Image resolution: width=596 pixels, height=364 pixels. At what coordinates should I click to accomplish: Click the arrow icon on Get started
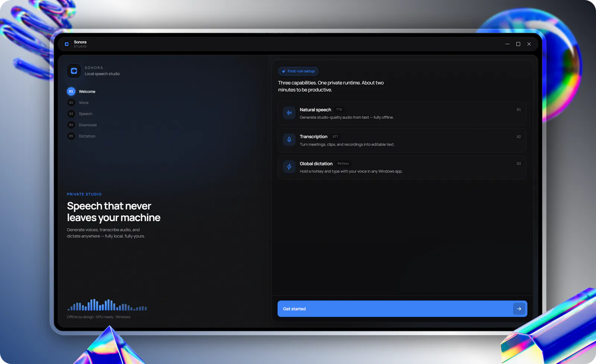[519, 309]
